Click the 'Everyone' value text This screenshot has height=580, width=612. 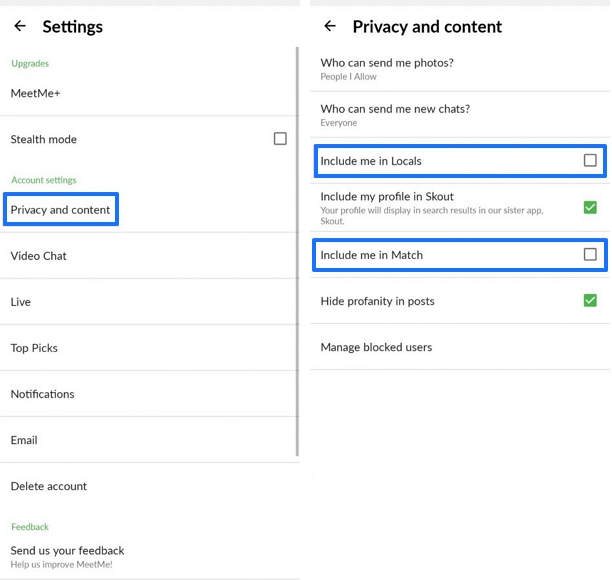(339, 123)
